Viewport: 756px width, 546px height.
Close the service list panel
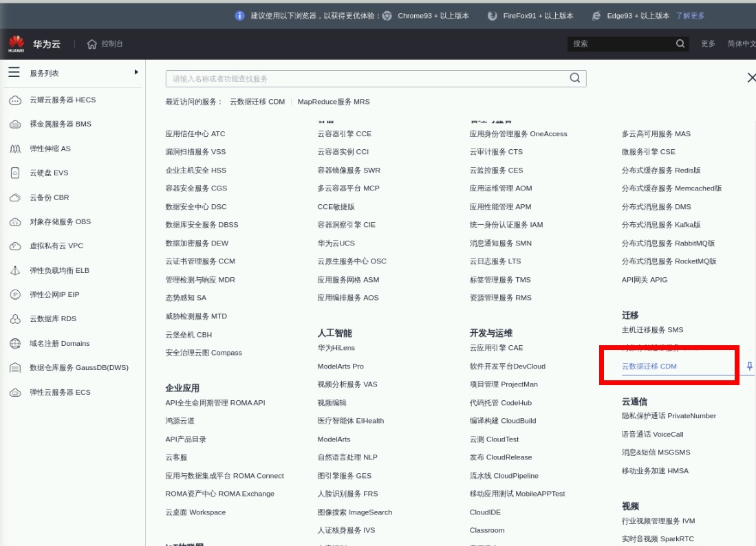click(x=750, y=78)
